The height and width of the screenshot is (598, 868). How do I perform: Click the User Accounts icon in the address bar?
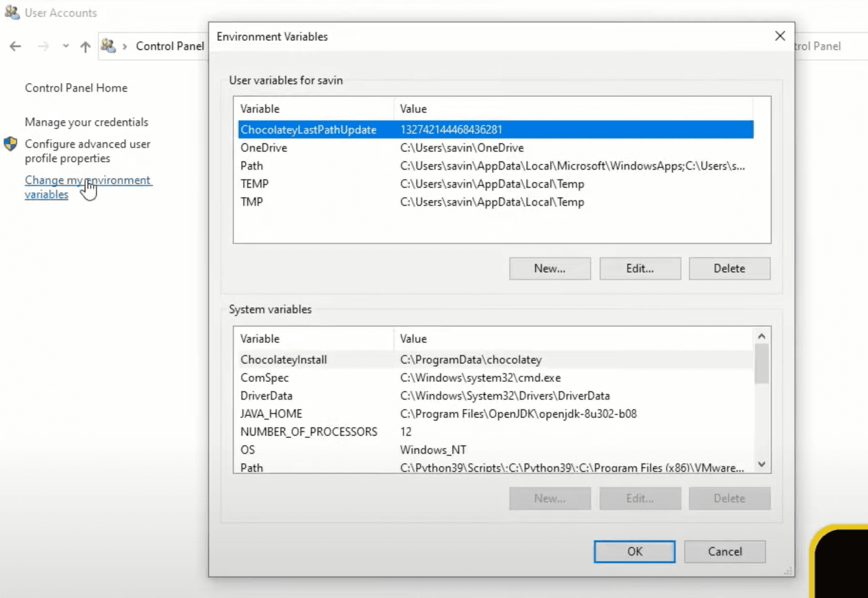tap(108, 46)
